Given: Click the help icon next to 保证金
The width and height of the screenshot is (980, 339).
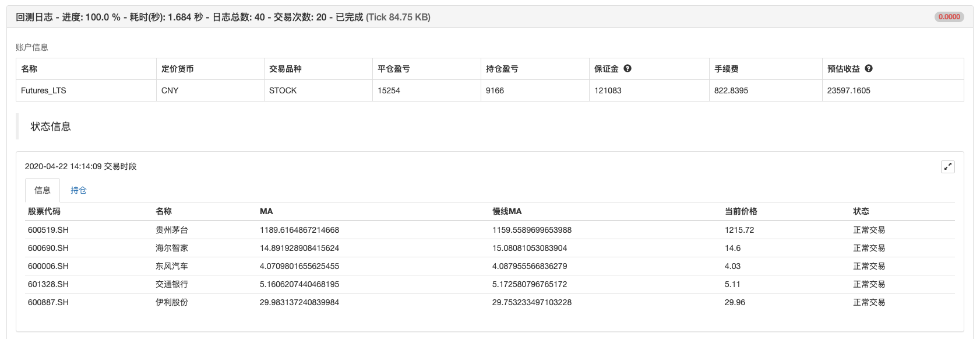Looking at the screenshot, I should pyautogui.click(x=628, y=68).
